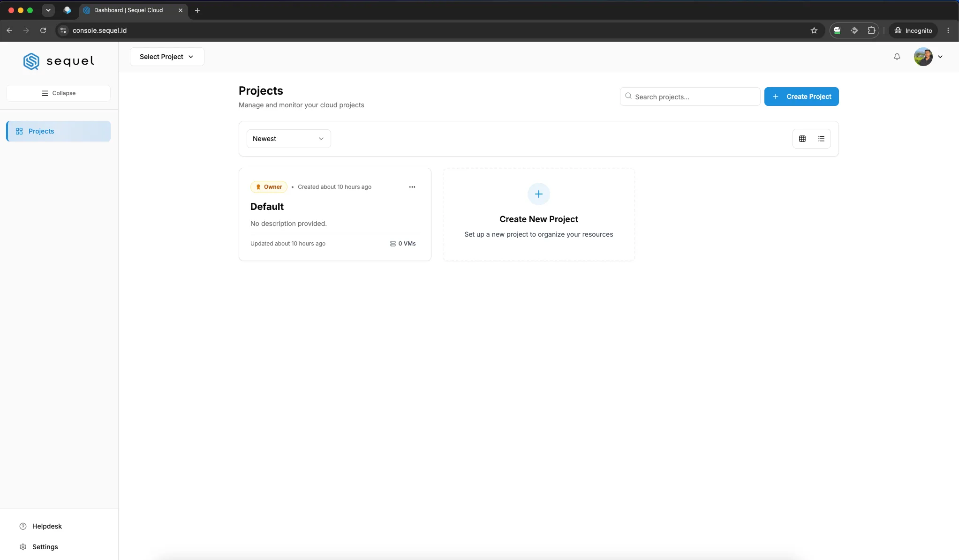Click the address bar URL console.sequel.id
Image resolution: width=959 pixels, height=560 pixels.
[x=99, y=30]
